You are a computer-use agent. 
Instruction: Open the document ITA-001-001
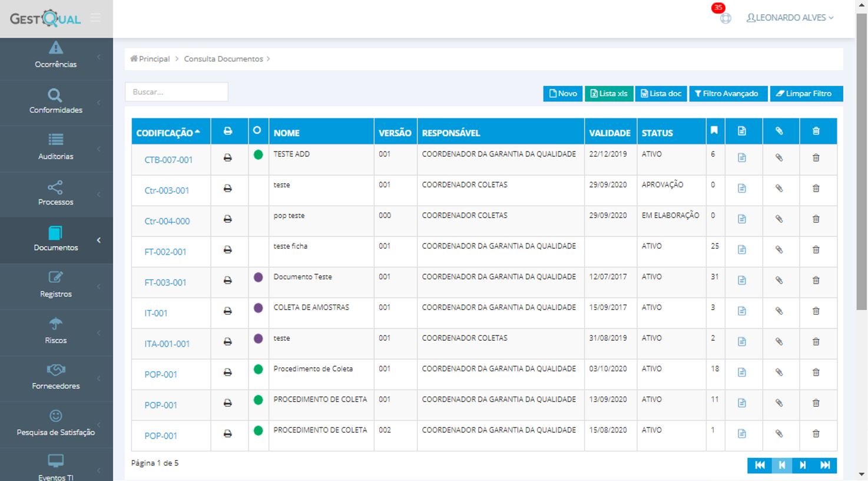(x=167, y=344)
